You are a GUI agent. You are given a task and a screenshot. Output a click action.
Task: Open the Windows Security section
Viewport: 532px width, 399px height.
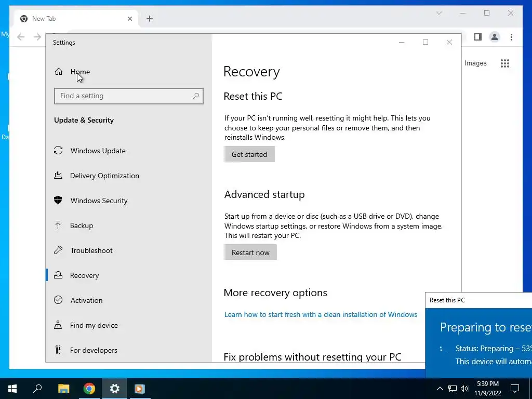point(99,201)
